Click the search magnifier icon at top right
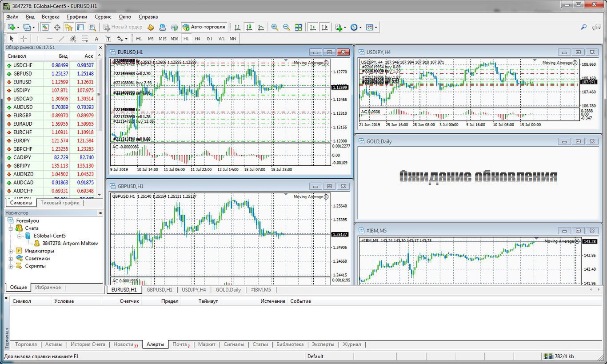 584,27
